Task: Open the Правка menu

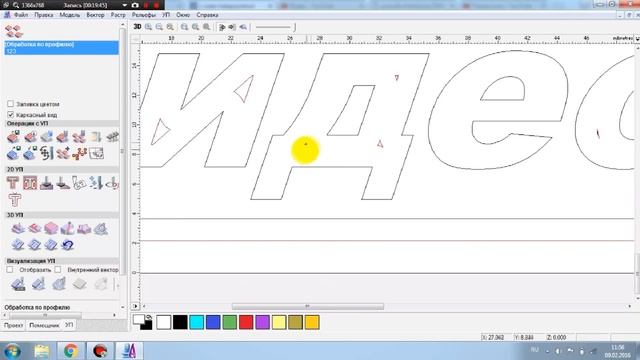Action: [x=44, y=15]
